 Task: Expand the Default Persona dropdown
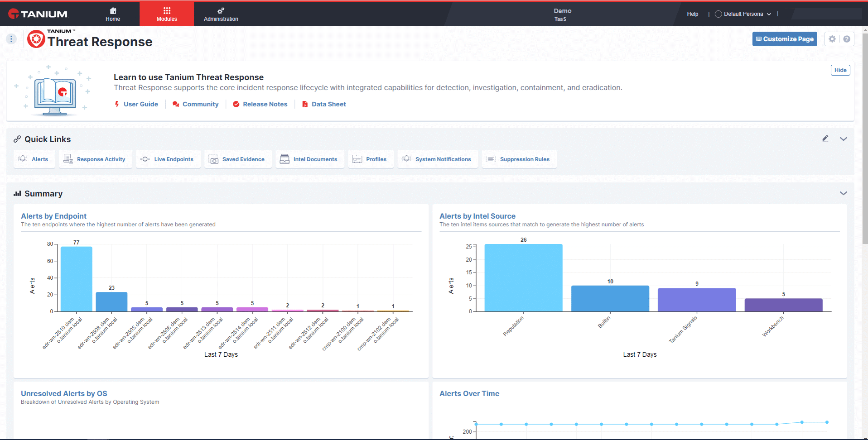[x=743, y=14]
